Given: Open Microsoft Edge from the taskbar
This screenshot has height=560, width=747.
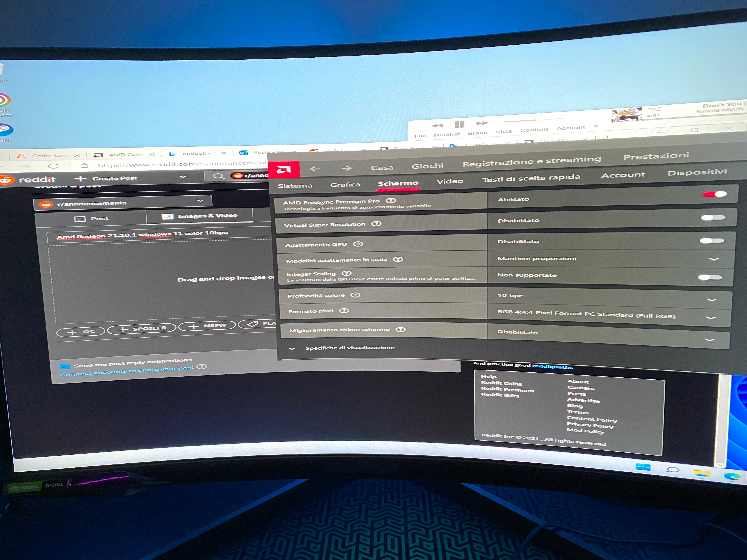Looking at the screenshot, I should [x=733, y=476].
